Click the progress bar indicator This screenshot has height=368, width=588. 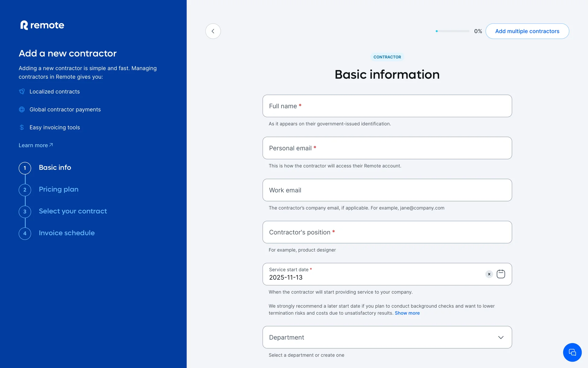(453, 31)
